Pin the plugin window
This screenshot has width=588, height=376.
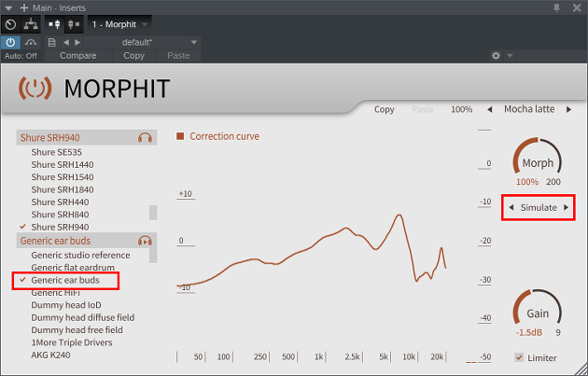click(x=557, y=7)
